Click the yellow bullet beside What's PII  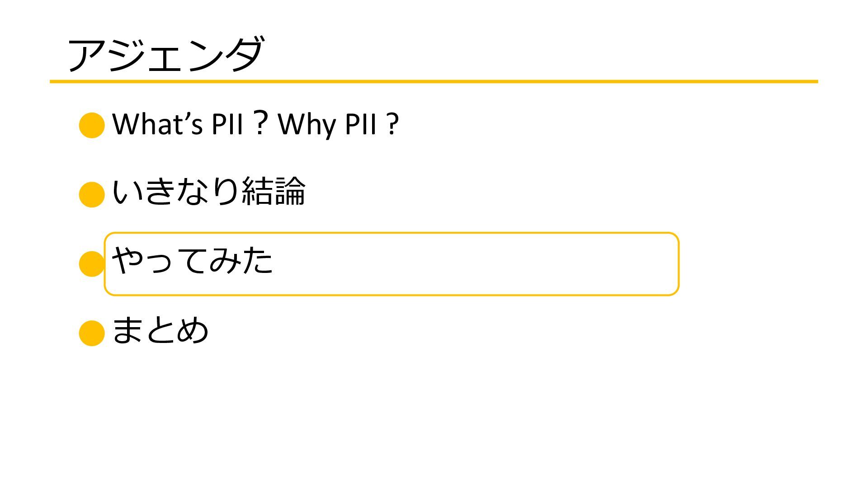[92, 125]
